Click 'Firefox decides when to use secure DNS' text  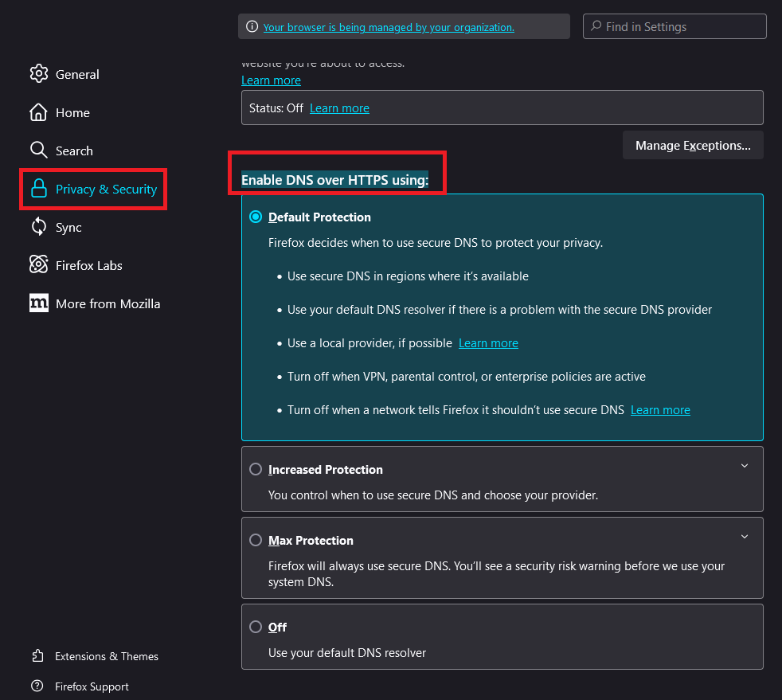pyautogui.click(x=436, y=243)
